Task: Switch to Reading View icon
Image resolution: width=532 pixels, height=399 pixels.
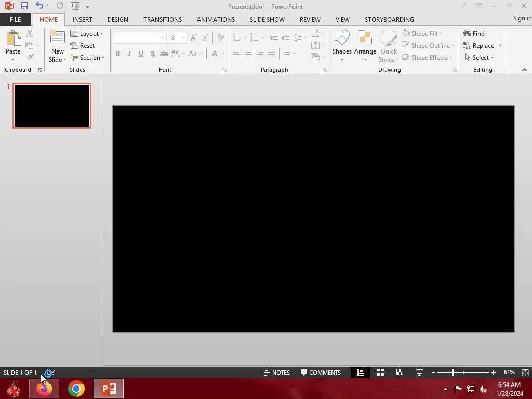Action: tap(400, 373)
